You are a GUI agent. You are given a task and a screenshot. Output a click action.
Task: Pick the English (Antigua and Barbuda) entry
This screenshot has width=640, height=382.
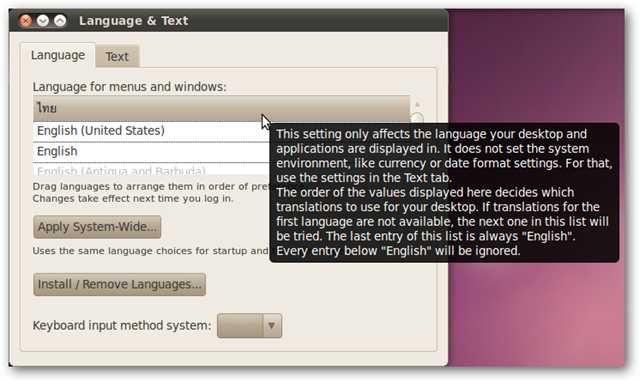[151, 169]
